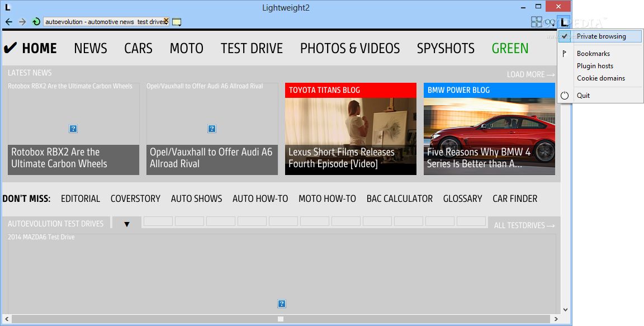The height and width of the screenshot is (326, 644).
Task: Open large Rotobox RBX2 headline caption
Action: (74, 158)
